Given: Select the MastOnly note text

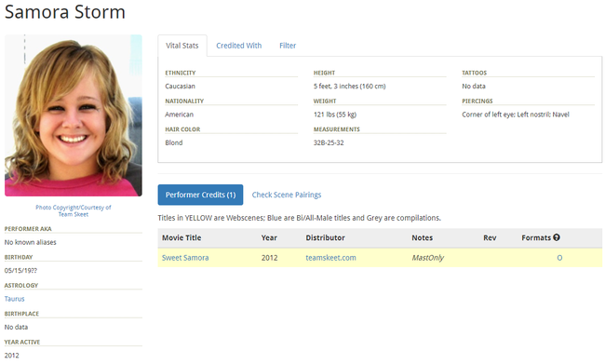Looking at the screenshot, I should click(x=427, y=258).
